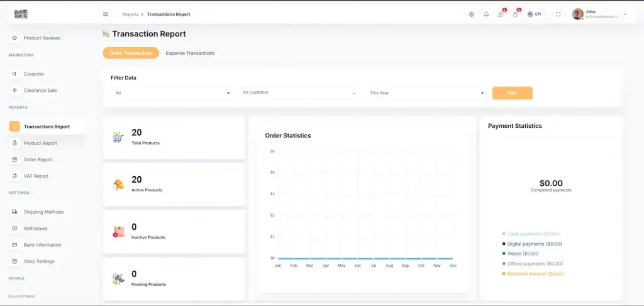Toggle fullscreen mode icon
The width and height of the screenshot is (644, 306).
tap(558, 14)
